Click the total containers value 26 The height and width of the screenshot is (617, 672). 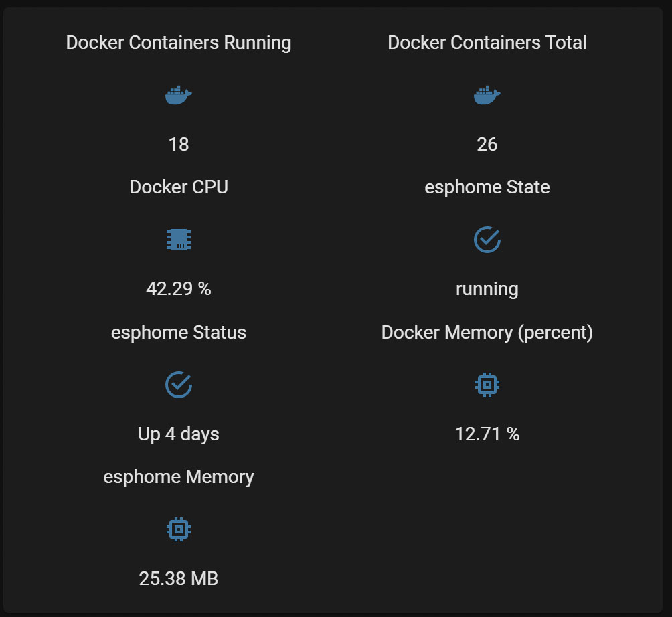coord(487,145)
